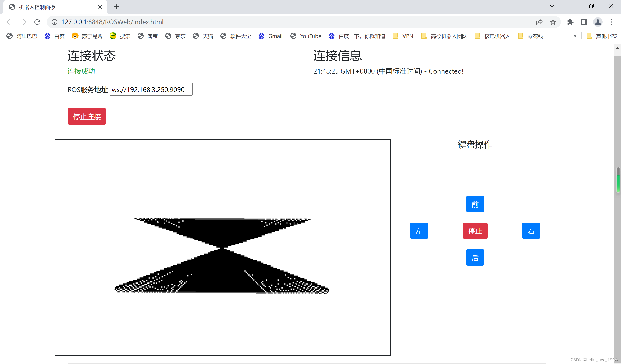
Task: Open the browser profile avatar menu
Action: click(x=598, y=22)
